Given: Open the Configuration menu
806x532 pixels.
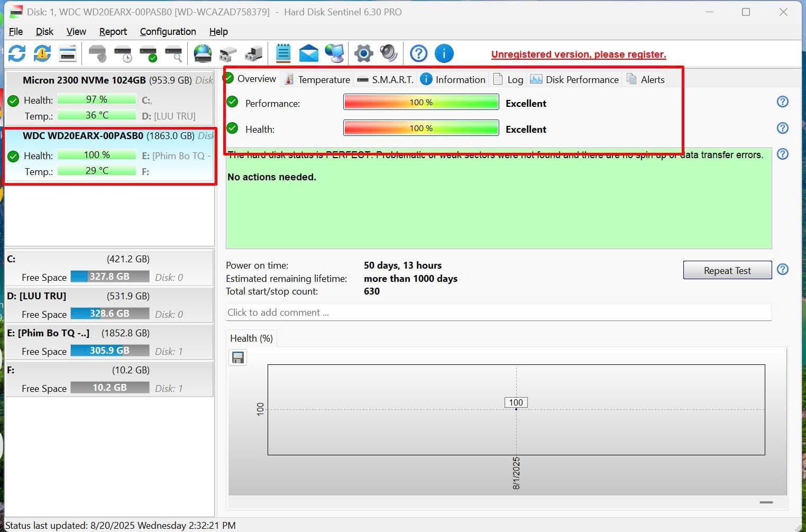Looking at the screenshot, I should [168, 32].
